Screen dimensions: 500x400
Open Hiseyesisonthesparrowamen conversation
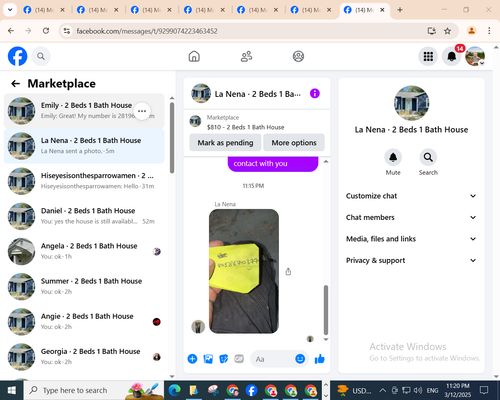coord(84,181)
